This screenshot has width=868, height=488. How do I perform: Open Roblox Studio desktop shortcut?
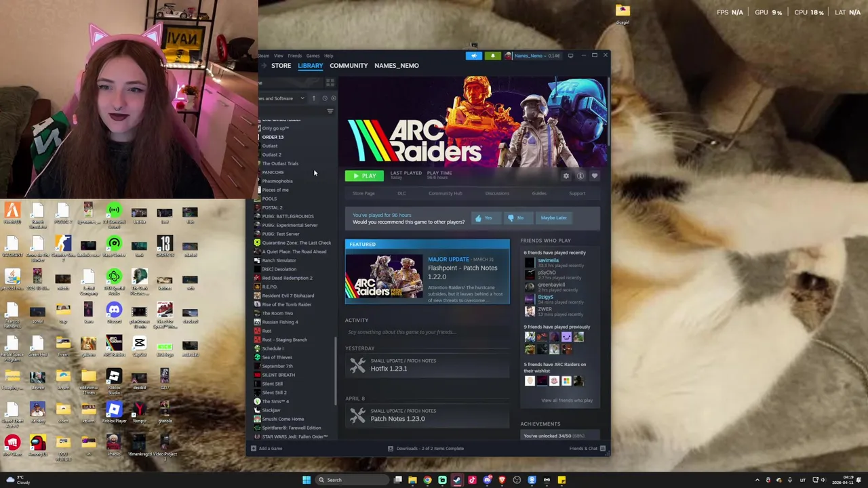click(x=114, y=377)
